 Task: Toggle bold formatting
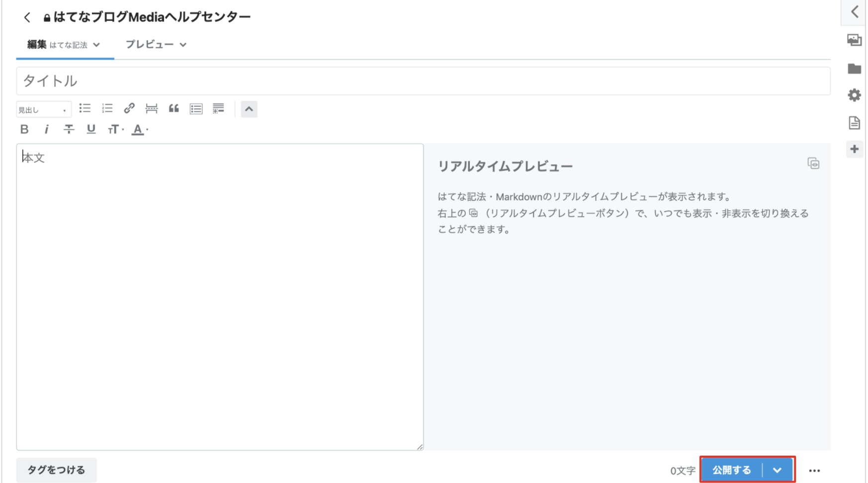tap(24, 129)
